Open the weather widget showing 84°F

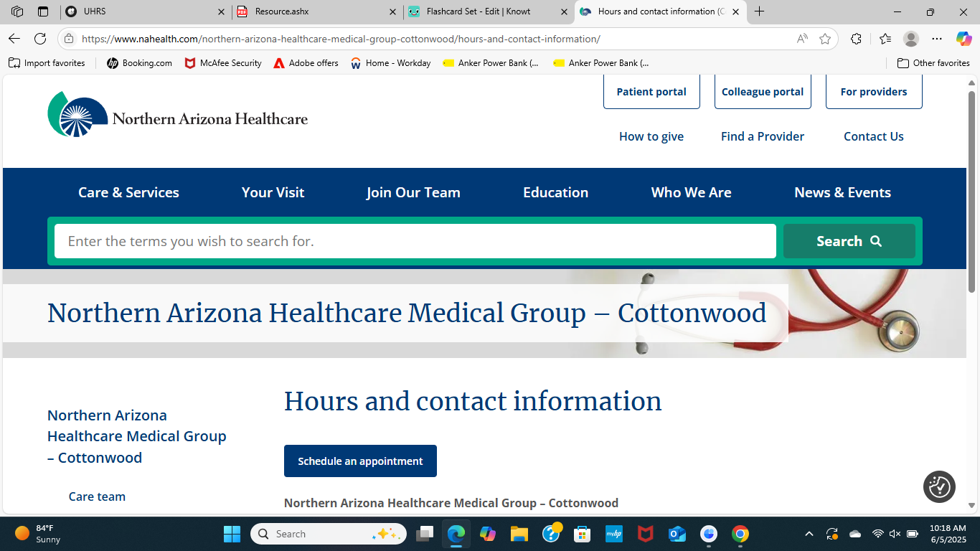(38, 534)
